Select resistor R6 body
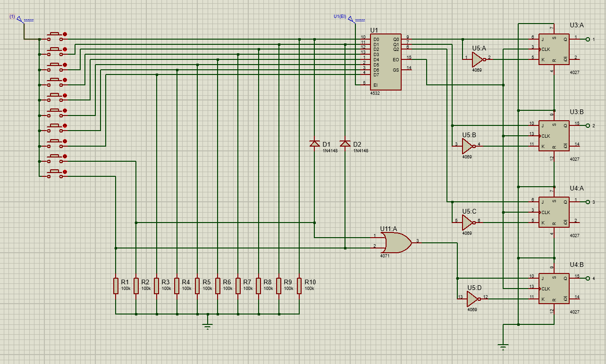606x364 pixels. [218, 286]
